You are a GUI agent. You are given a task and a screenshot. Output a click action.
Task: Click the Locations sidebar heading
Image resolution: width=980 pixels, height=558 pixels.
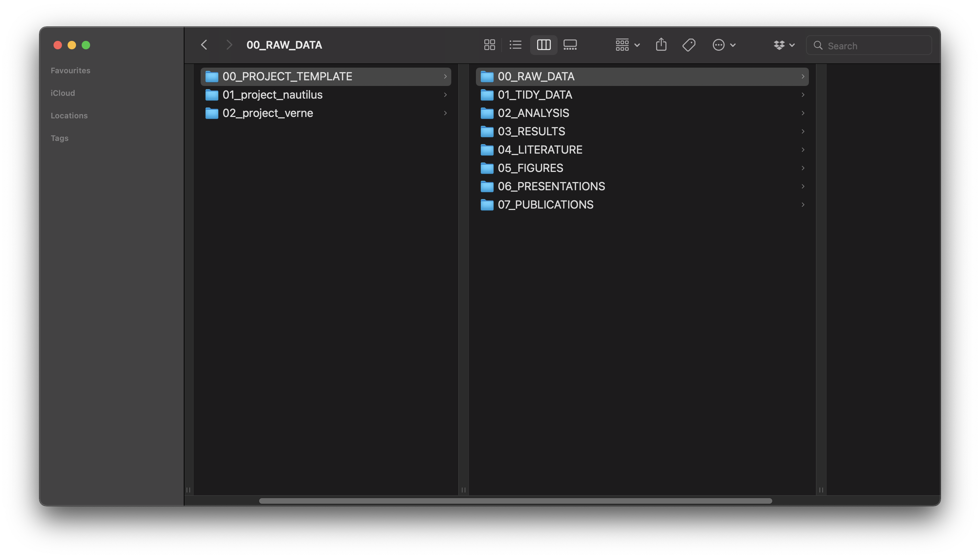[x=69, y=116]
